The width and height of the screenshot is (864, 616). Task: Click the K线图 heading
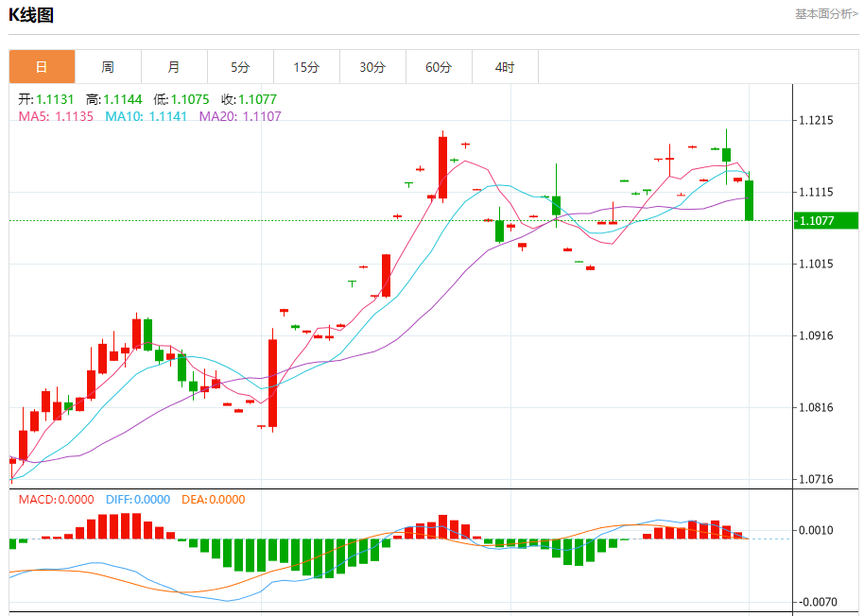(x=31, y=15)
